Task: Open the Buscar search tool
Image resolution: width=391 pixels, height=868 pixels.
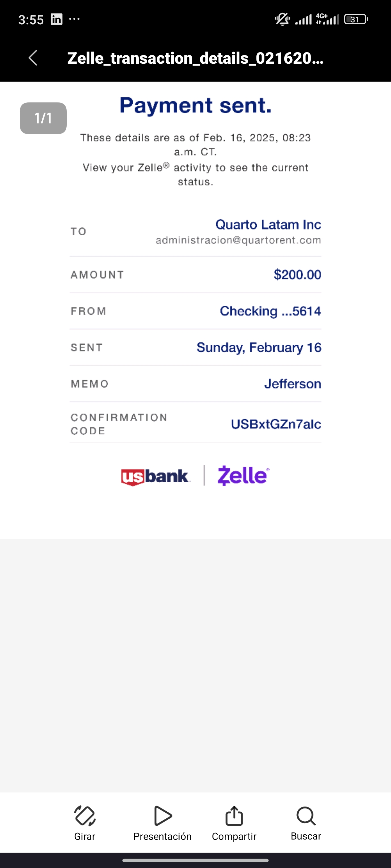Action: click(306, 816)
